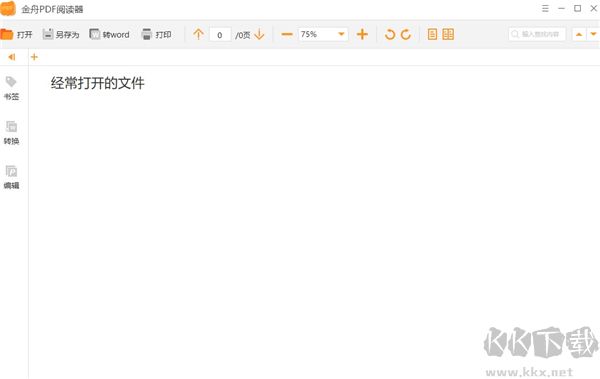Rotate page counterclockwise
Screen dimensions: 600x379
click(x=390, y=34)
